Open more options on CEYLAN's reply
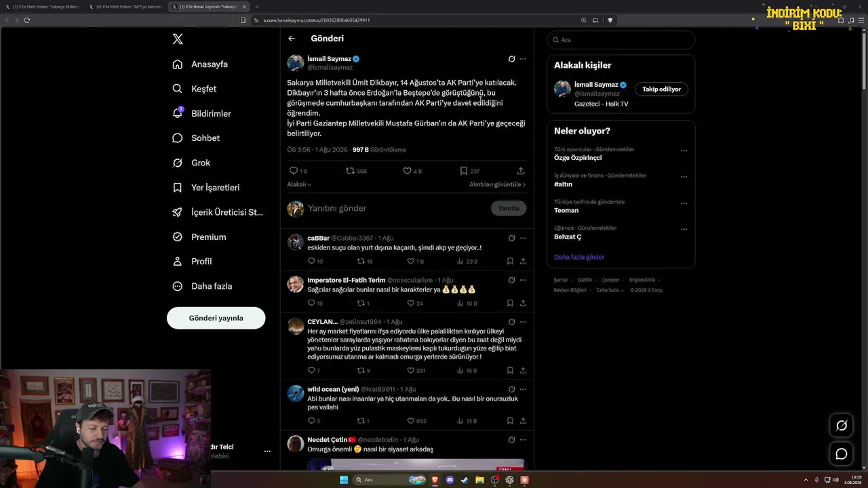 523,322
